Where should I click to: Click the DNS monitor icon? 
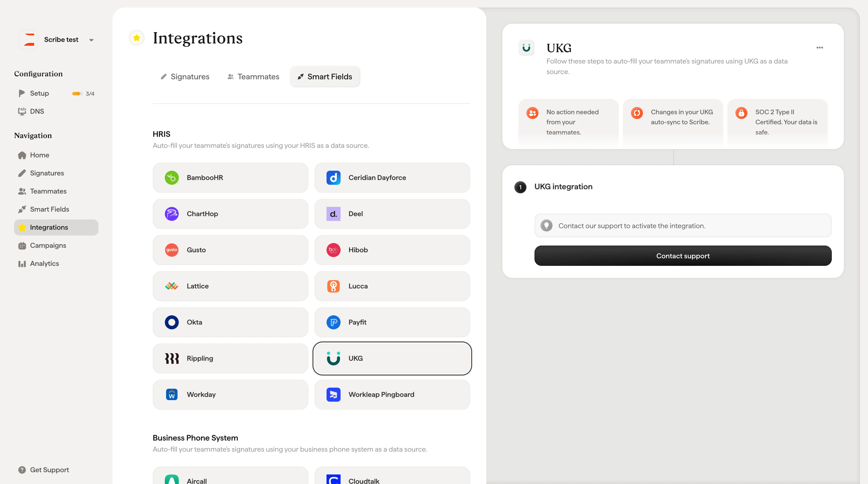(x=22, y=111)
